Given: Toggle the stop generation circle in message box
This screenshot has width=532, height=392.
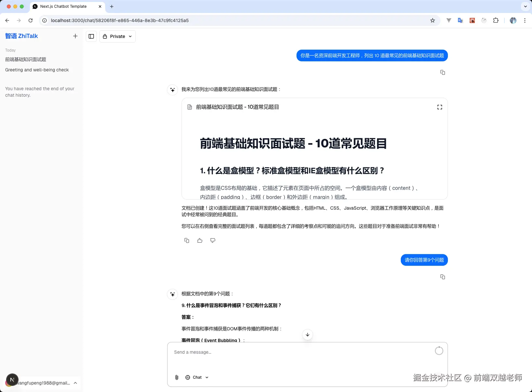Looking at the screenshot, I should (x=439, y=351).
